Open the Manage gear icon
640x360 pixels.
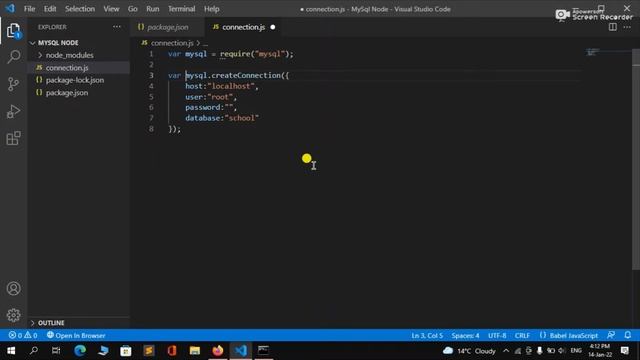pyautogui.click(x=13, y=315)
